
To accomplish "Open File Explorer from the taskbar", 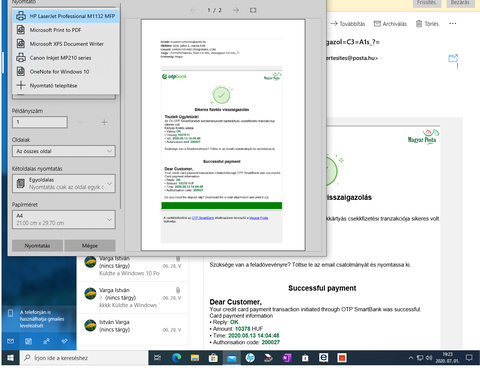I will [195, 358].
